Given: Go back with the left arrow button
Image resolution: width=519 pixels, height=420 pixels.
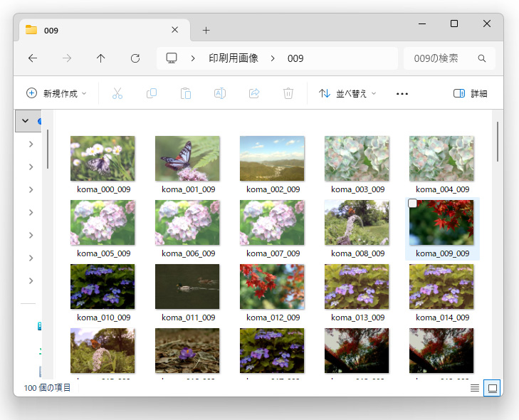Looking at the screenshot, I should pyautogui.click(x=33, y=58).
